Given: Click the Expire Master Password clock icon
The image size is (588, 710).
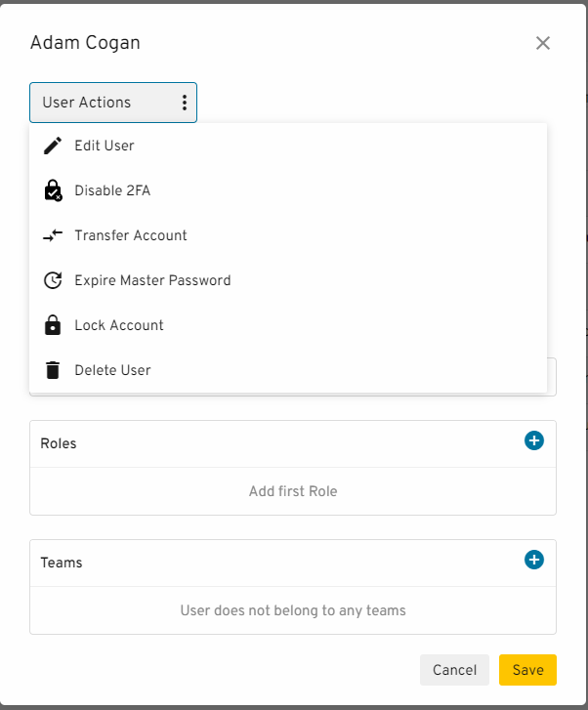Looking at the screenshot, I should (53, 280).
